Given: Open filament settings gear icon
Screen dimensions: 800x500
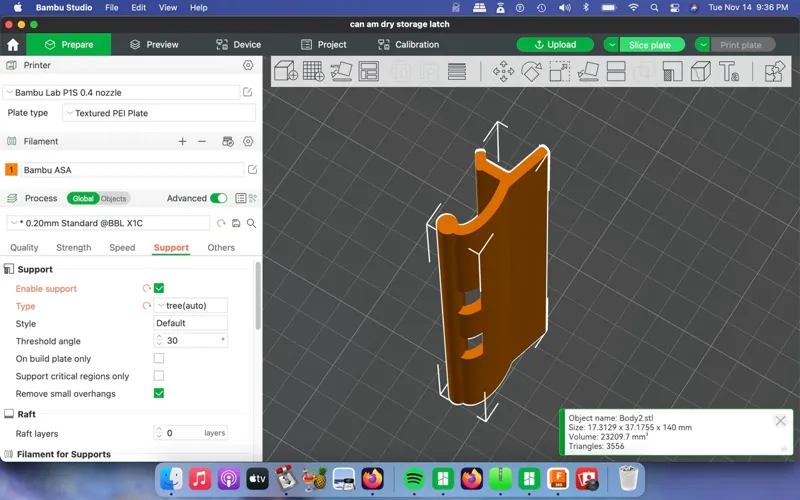Looking at the screenshot, I should (x=248, y=141).
